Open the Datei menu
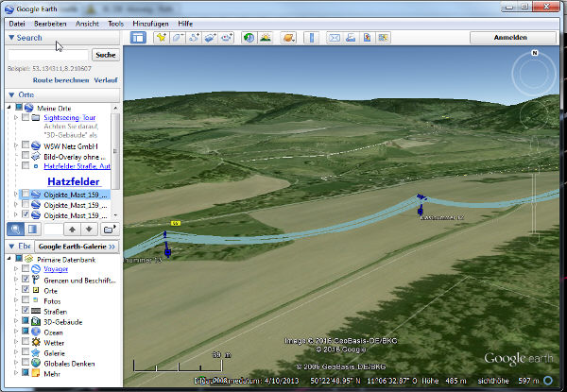This screenshot has height=392, width=567. coord(17,24)
